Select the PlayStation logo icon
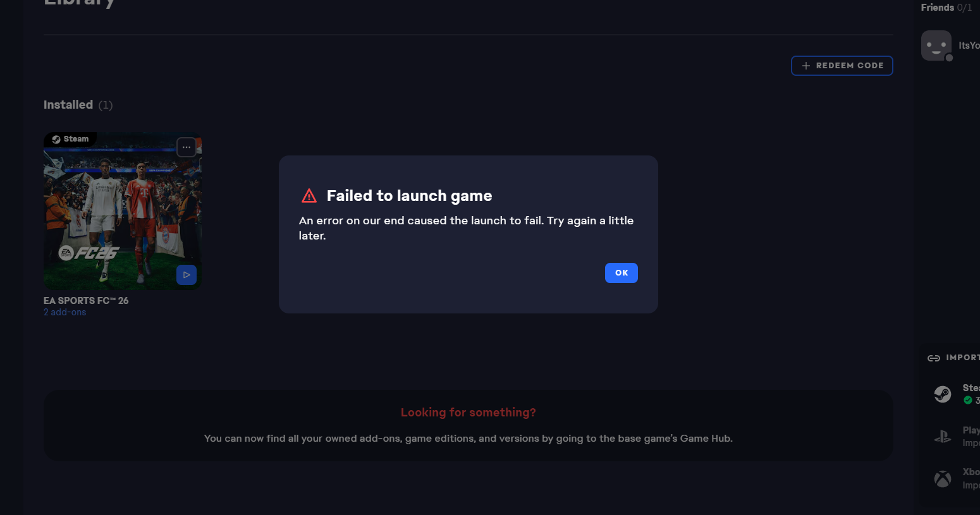This screenshot has height=515, width=980. (x=943, y=437)
